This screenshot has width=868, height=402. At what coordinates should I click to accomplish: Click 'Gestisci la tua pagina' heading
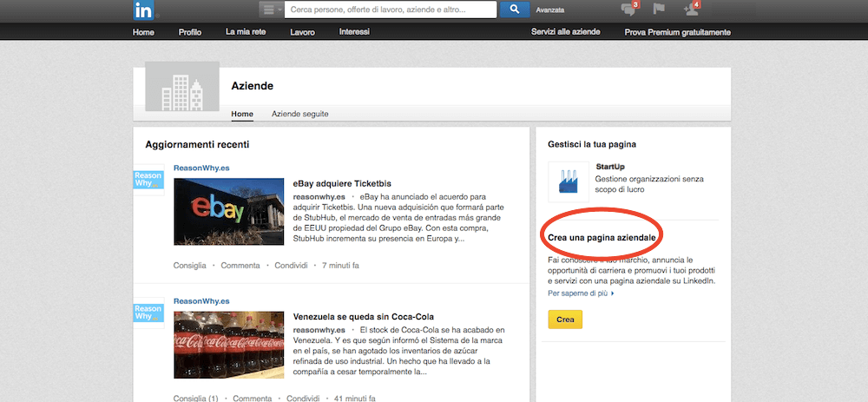click(592, 144)
